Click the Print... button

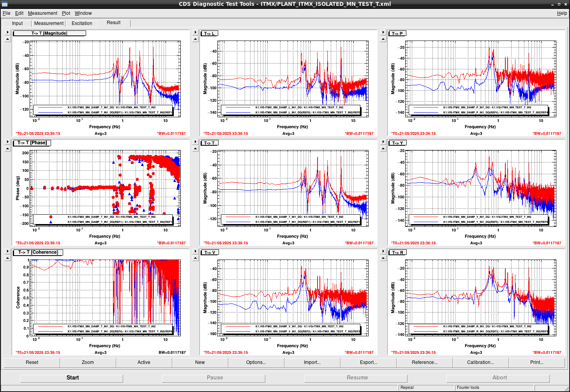pyautogui.click(x=536, y=362)
